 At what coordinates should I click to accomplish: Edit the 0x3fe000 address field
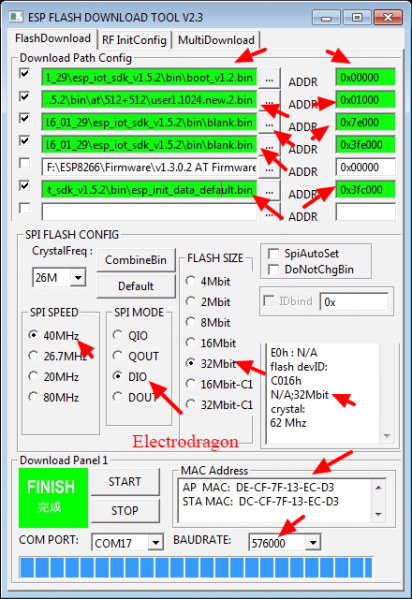(x=365, y=145)
